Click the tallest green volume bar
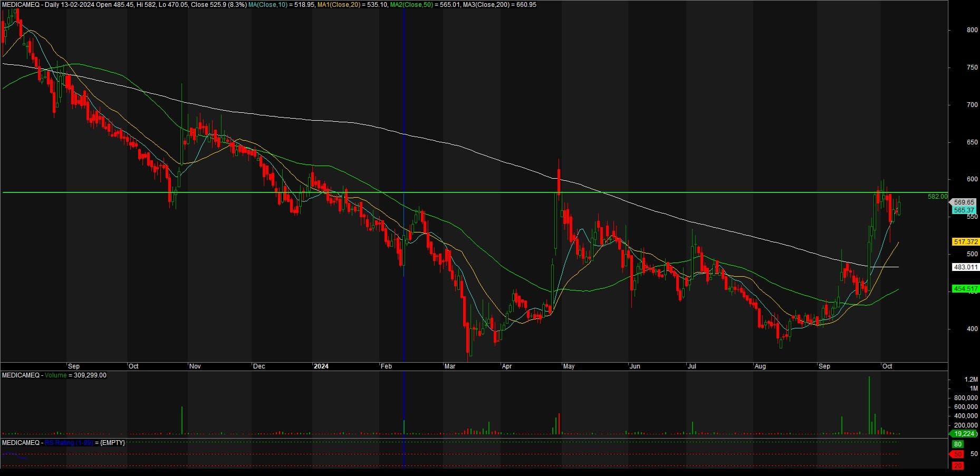The height and width of the screenshot is (476, 980). coord(869,405)
